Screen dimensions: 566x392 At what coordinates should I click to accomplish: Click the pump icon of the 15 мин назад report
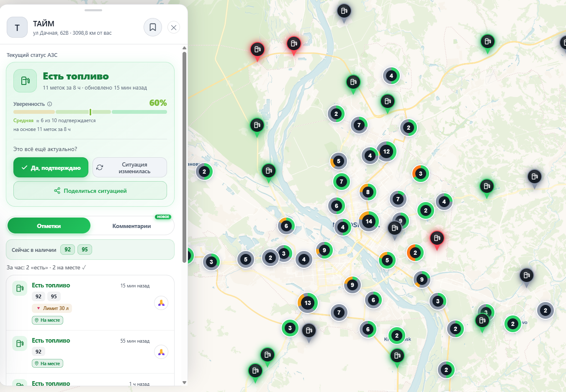tap(20, 288)
